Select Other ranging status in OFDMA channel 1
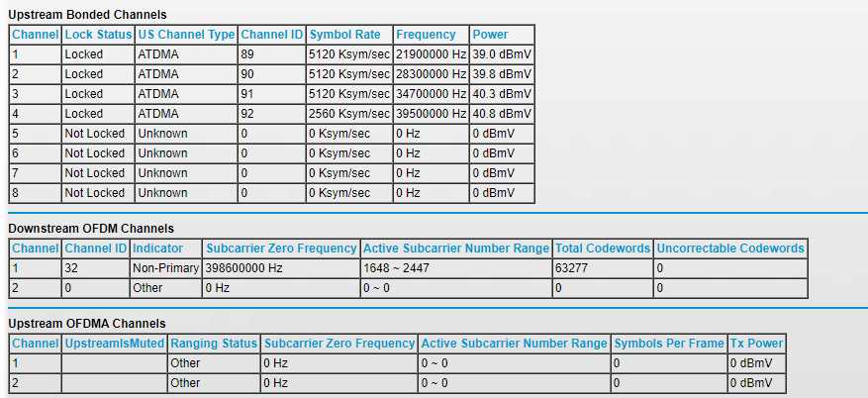This screenshot has height=398, width=868. (185, 363)
